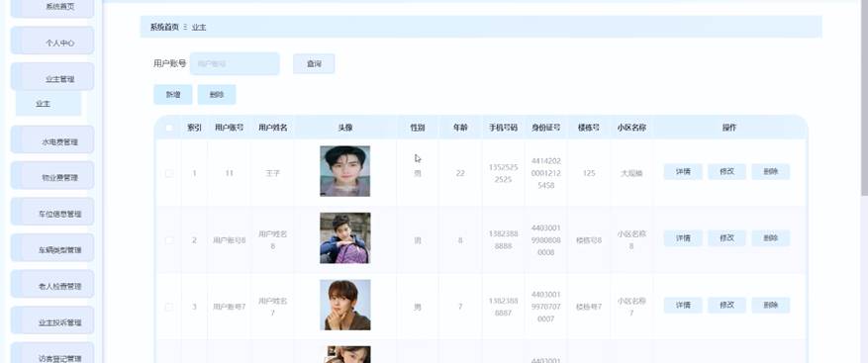Viewport: 868px width, 363px height.
Task: Click the 小区名称 column header
Action: tap(631, 128)
